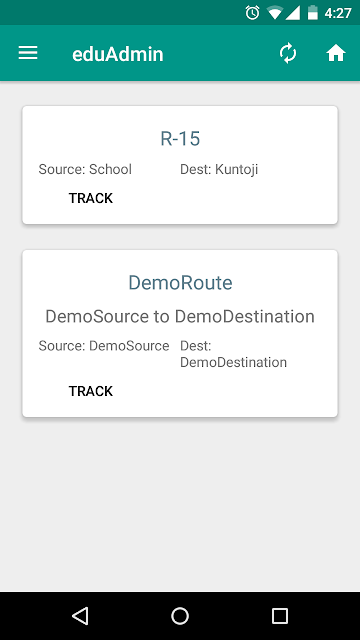Select the DemoRoute title
The image size is (360, 640).
tap(180, 282)
